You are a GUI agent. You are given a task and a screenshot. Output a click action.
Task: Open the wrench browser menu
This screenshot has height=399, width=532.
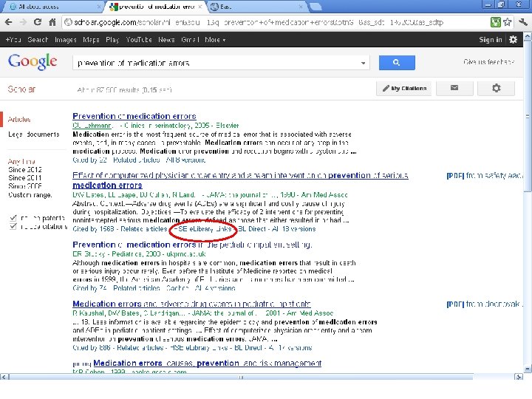(523, 22)
